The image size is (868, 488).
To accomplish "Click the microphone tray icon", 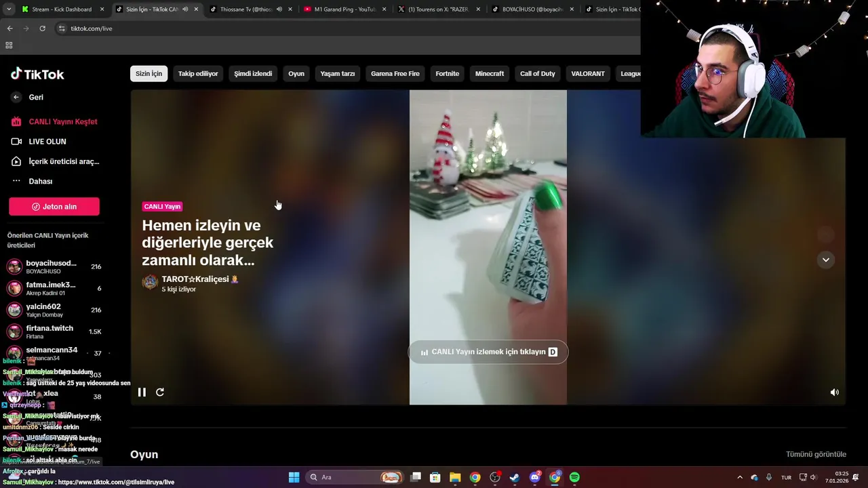I will pos(768,477).
